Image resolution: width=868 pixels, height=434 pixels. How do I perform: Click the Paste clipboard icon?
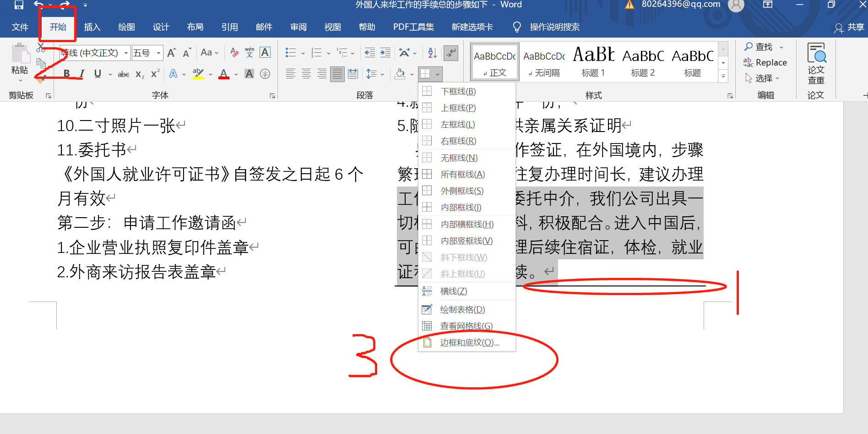coord(20,53)
